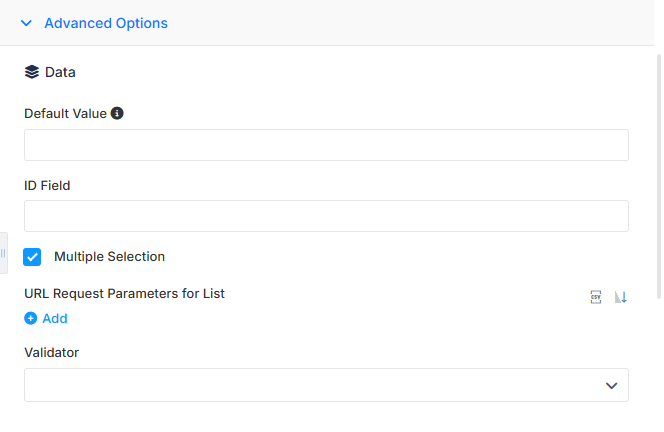Click inside the Validator combo box

[x=326, y=385]
